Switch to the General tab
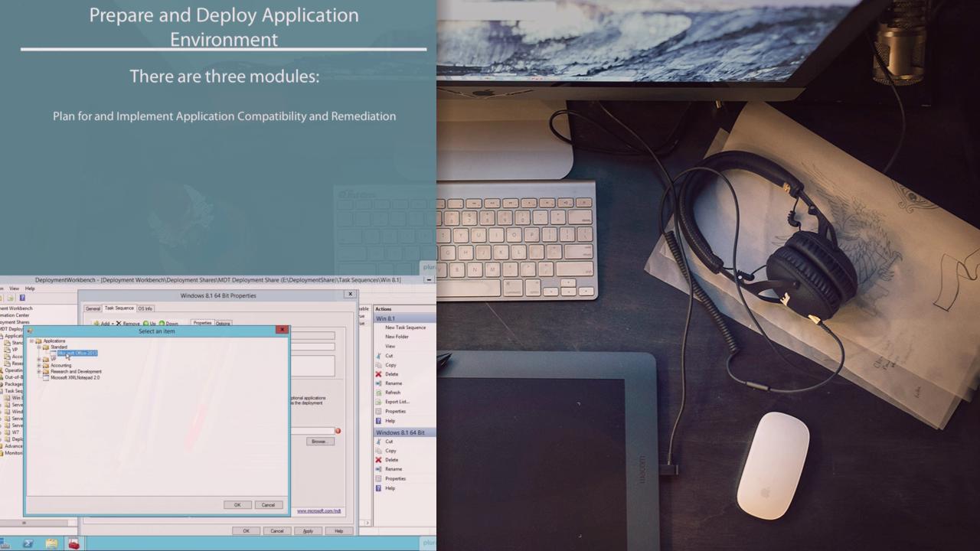Viewport: 980px width, 551px height. coord(93,308)
